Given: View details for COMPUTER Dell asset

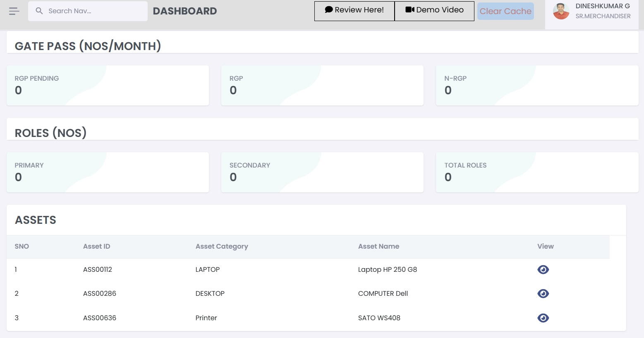Looking at the screenshot, I should click(x=543, y=294).
